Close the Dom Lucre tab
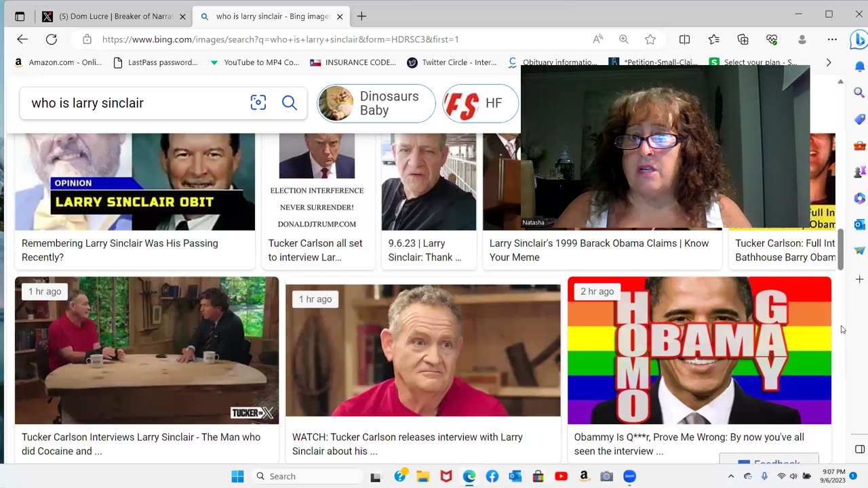 tap(182, 16)
